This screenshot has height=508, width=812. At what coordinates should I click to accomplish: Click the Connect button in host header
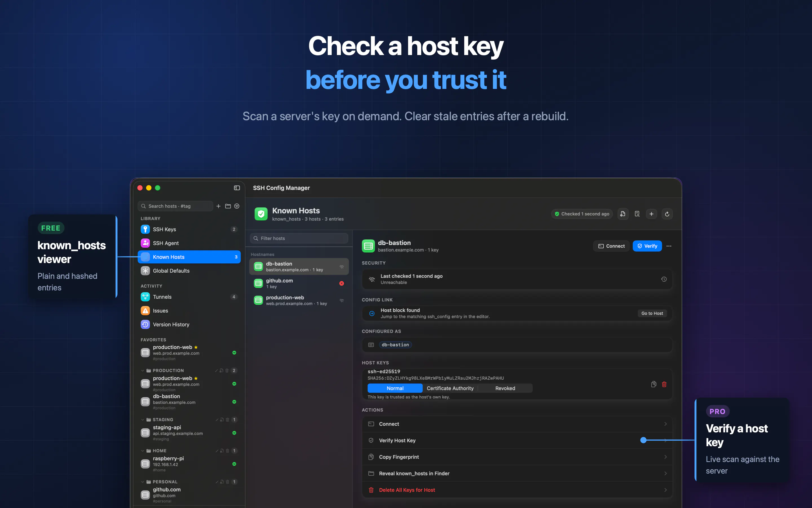click(x=611, y=246)
